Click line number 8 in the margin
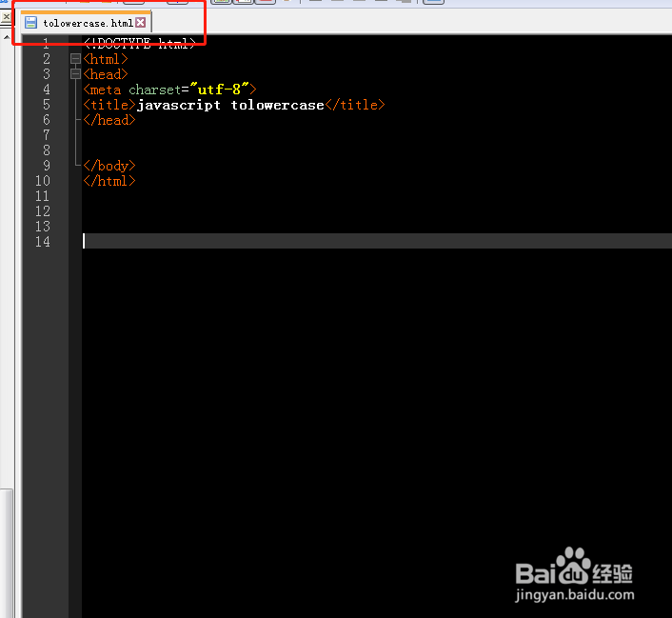The width and height of the screenshot is (672, 618). 47,150
